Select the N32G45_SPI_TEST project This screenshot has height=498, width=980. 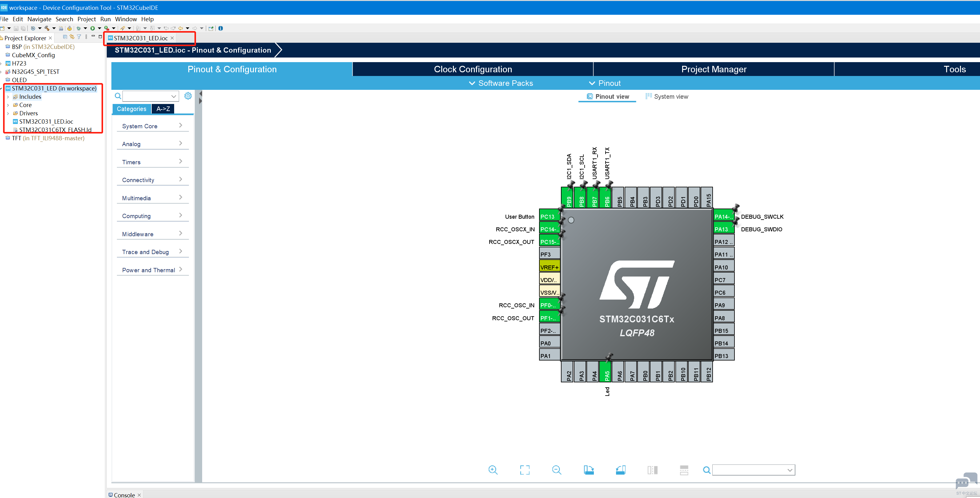(x=35, y=72)
